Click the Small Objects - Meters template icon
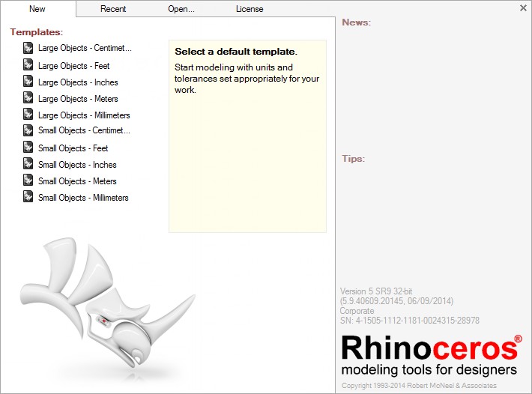This screenshot has width=532, height=394. [28, 180]
